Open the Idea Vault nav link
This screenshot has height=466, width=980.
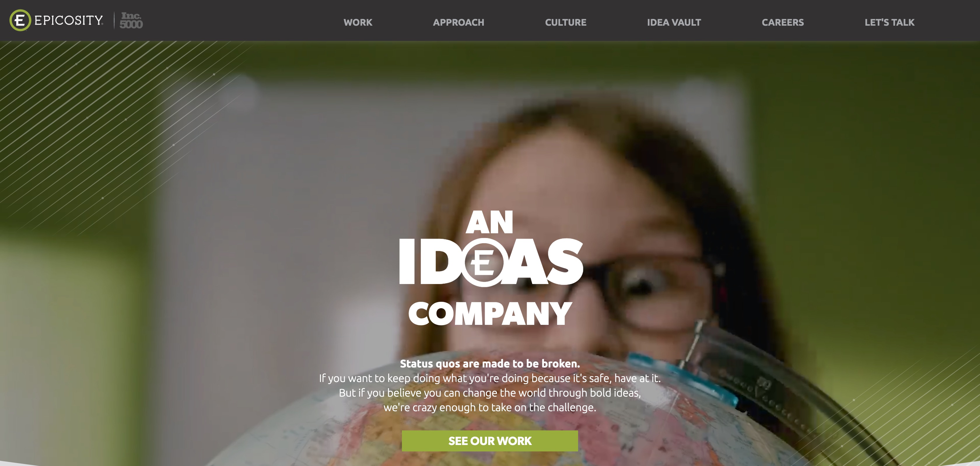point(674,22)
